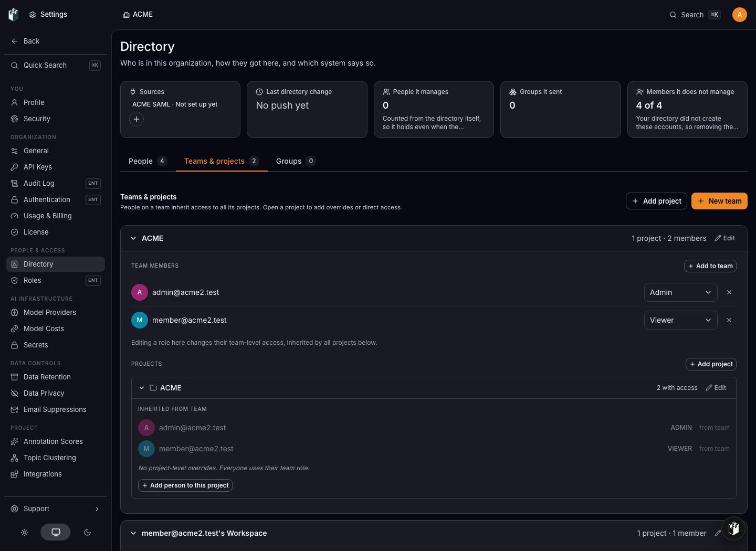Click the Model Costs coins icon
Viewport: 756px width, 551px height.
tap(15, 329)
